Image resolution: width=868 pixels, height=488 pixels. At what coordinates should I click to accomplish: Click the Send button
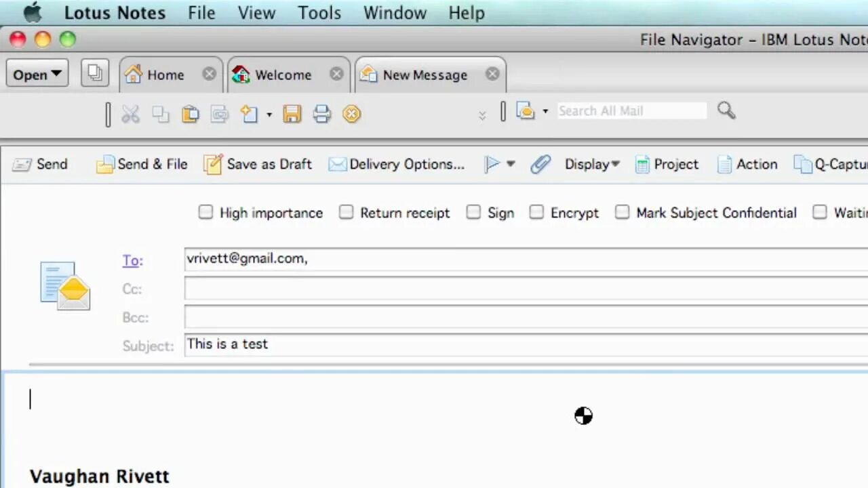coord(40,164)
